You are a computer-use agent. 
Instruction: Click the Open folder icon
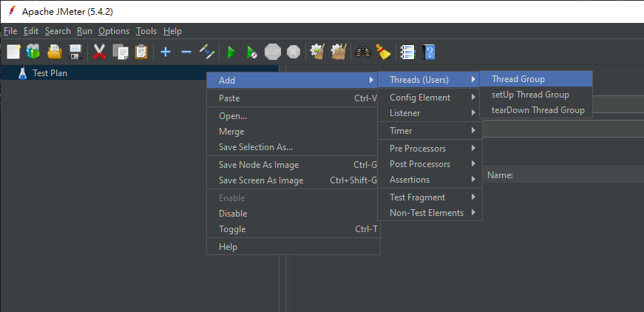coord(54,52)
